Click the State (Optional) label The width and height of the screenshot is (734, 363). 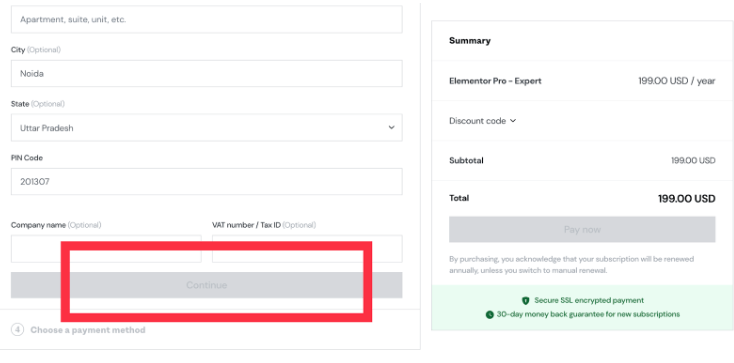click(x=38, y=104)
